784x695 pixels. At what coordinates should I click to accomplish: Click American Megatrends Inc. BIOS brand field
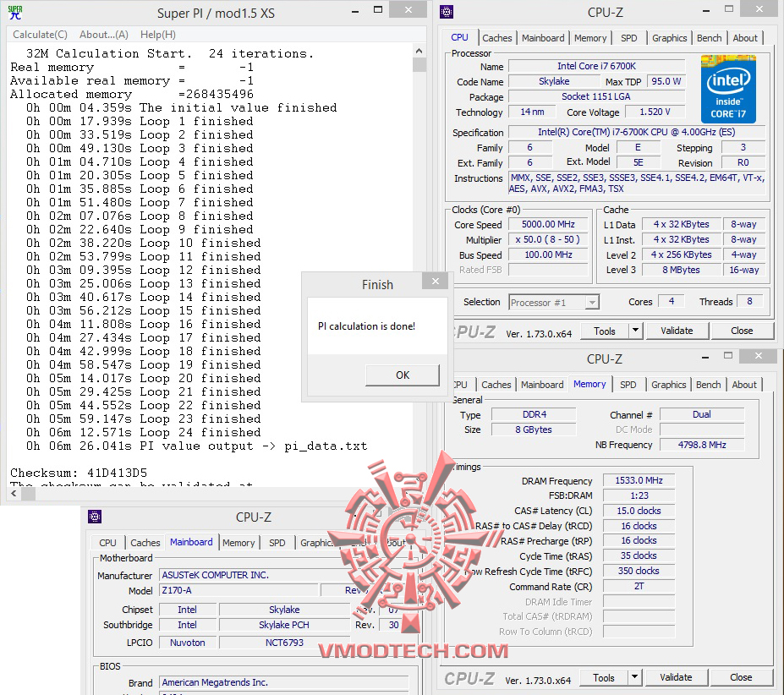click(283, 682)
